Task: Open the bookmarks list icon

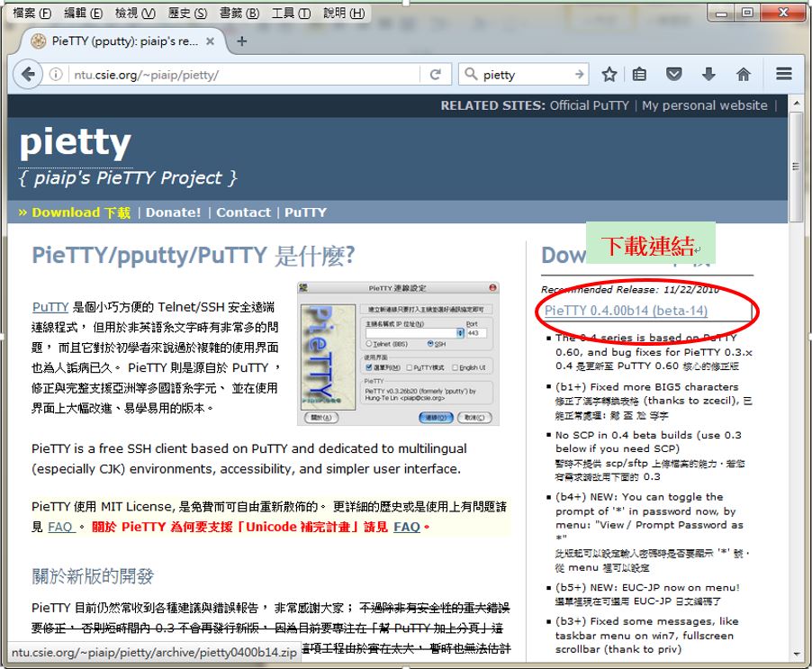Action: pos(639,75)
